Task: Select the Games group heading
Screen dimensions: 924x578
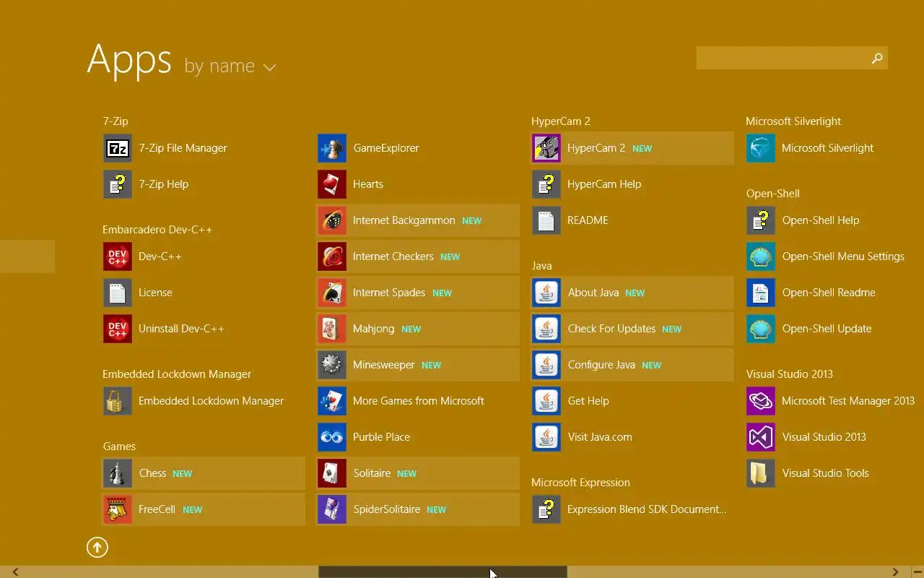Action: click(119, 447)
